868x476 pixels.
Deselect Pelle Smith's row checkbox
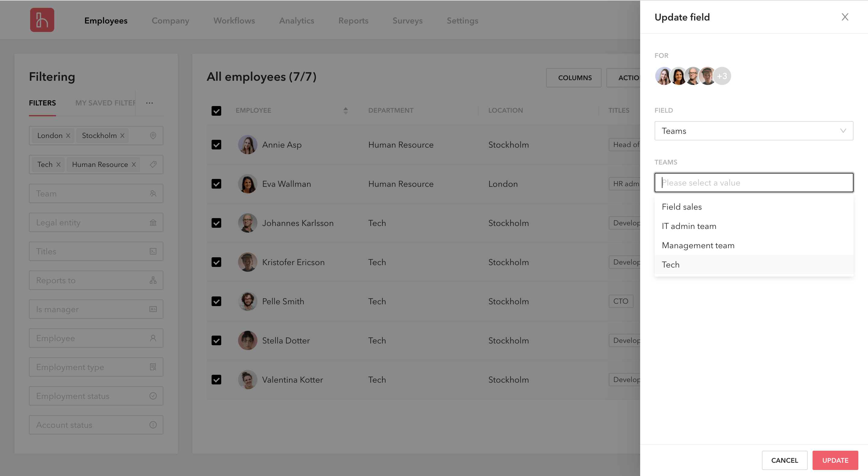click(217, 301)
